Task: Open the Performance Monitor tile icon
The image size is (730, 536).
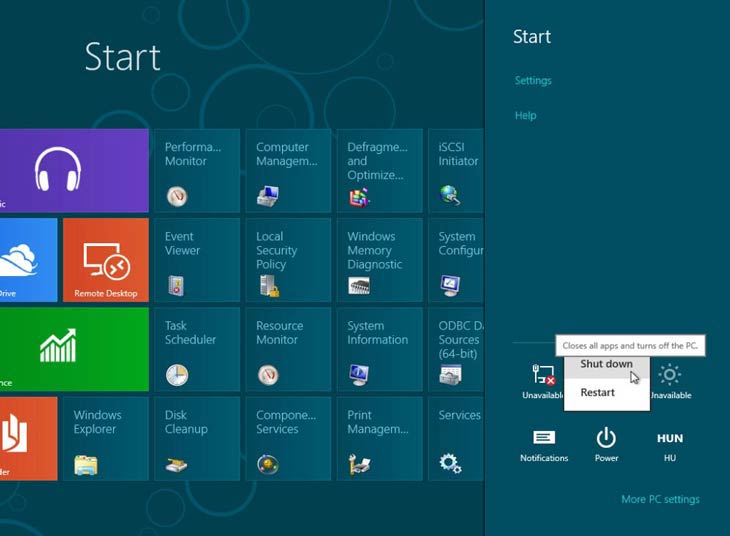Action: tap(177, 196)
